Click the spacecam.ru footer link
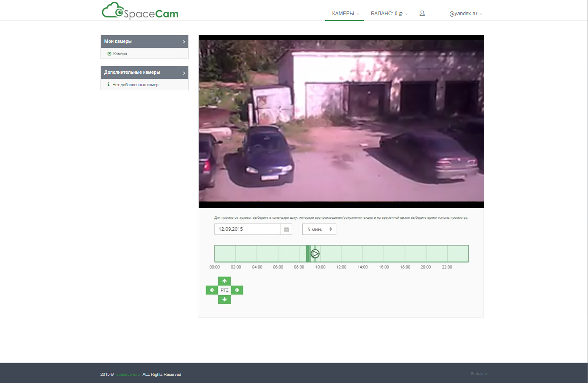The height and width of the screenshot is (383, 588). pos(128,375)
